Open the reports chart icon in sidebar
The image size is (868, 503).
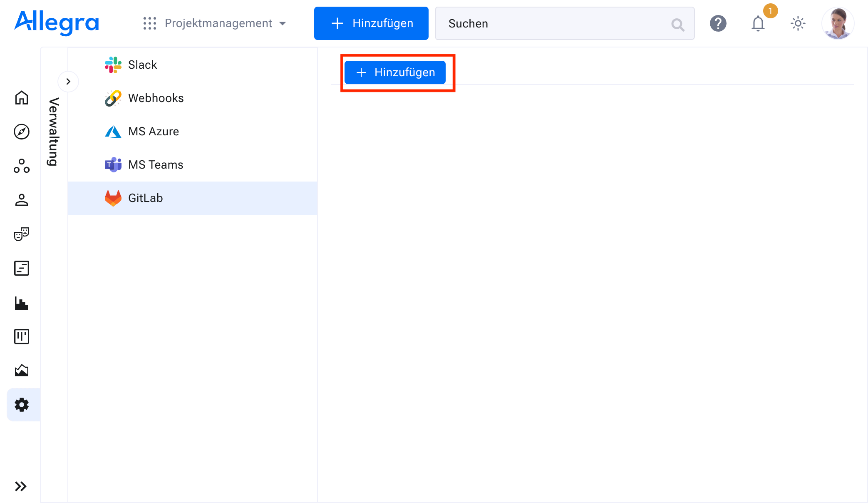pos(21,303)
